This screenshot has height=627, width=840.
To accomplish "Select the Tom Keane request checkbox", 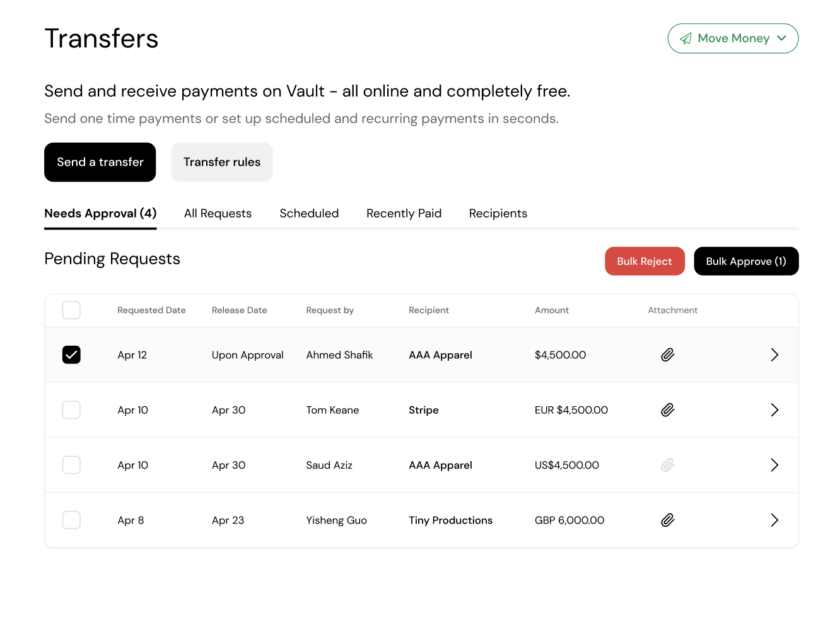I will [71, 410].
